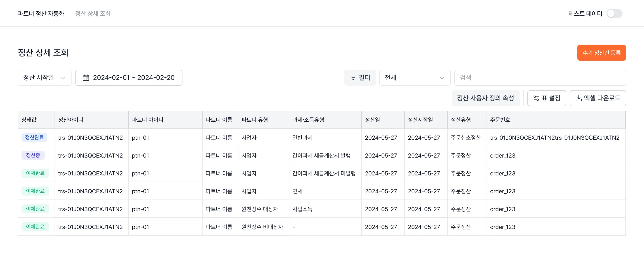Click the 정산중 status badge
644x260 pixels.
33,155
